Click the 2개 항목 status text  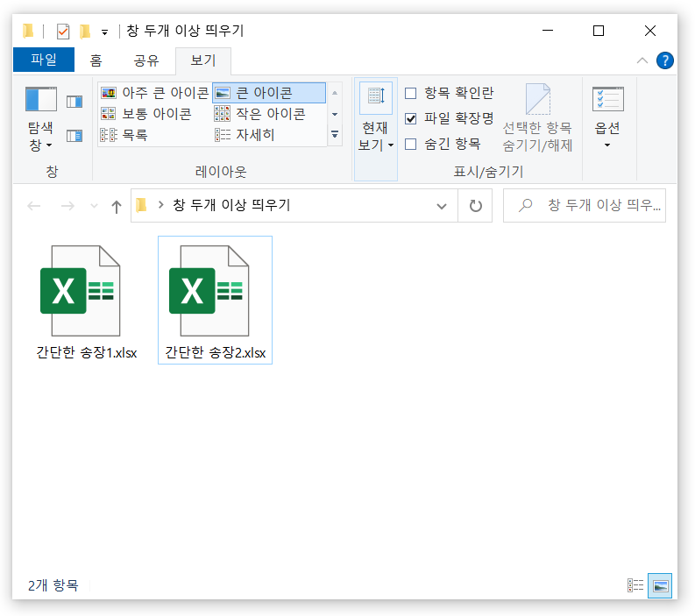point(53,585)
